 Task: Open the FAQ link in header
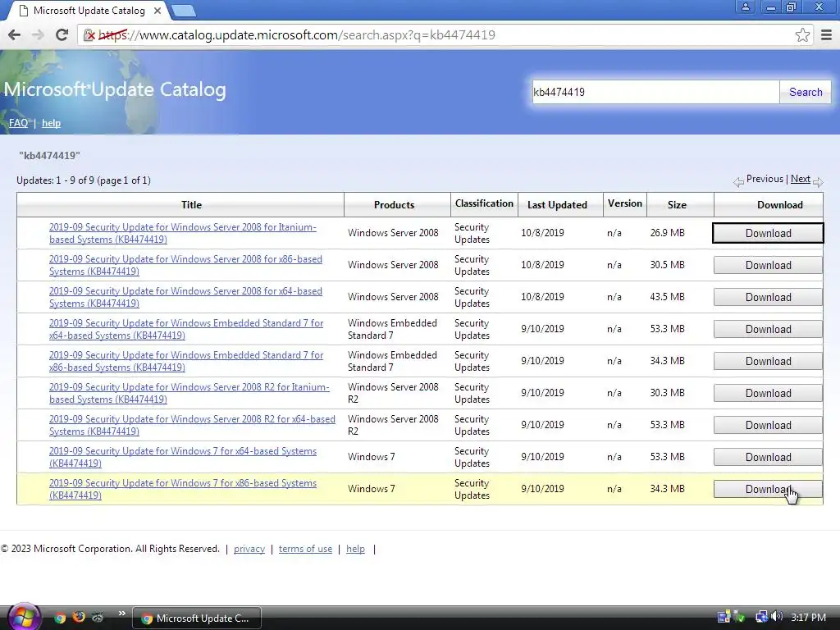pyautogui.click(x=18, y=123)
